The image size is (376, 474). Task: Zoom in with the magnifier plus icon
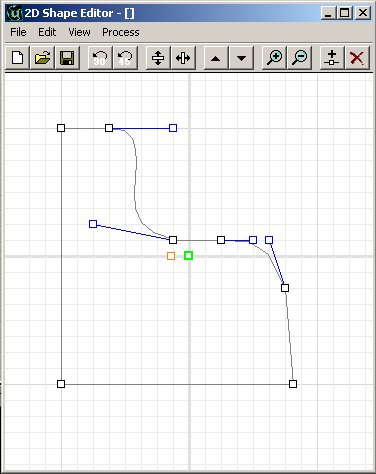click(x=274, y=58)
